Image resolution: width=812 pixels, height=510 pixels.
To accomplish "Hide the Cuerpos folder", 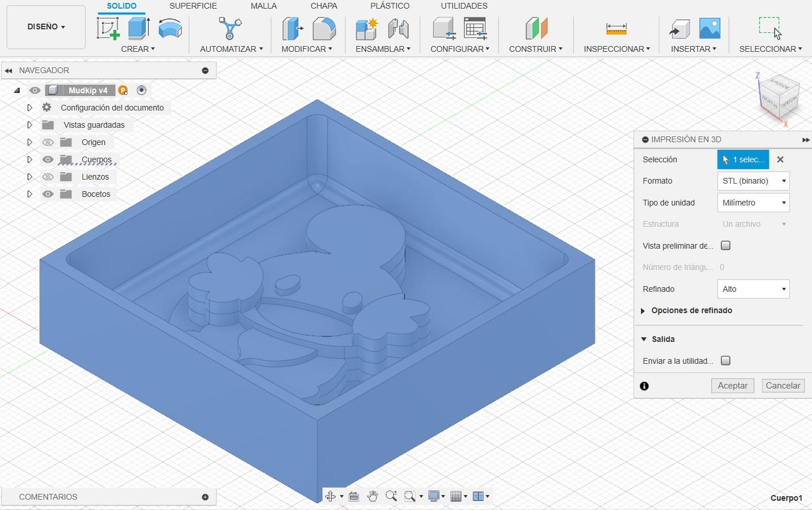I will [x=48, y=159].
